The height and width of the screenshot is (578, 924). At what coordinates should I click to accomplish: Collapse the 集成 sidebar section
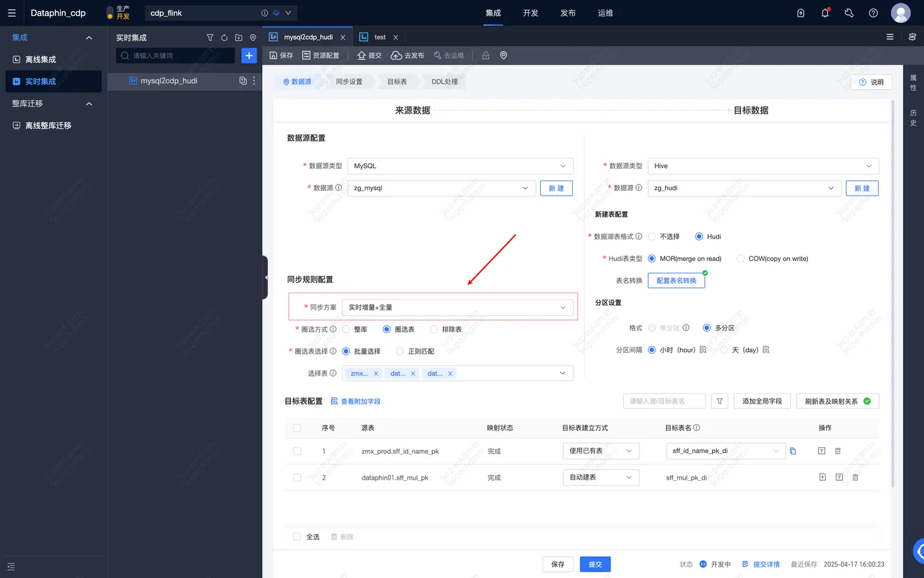click(x=89, y=38)
